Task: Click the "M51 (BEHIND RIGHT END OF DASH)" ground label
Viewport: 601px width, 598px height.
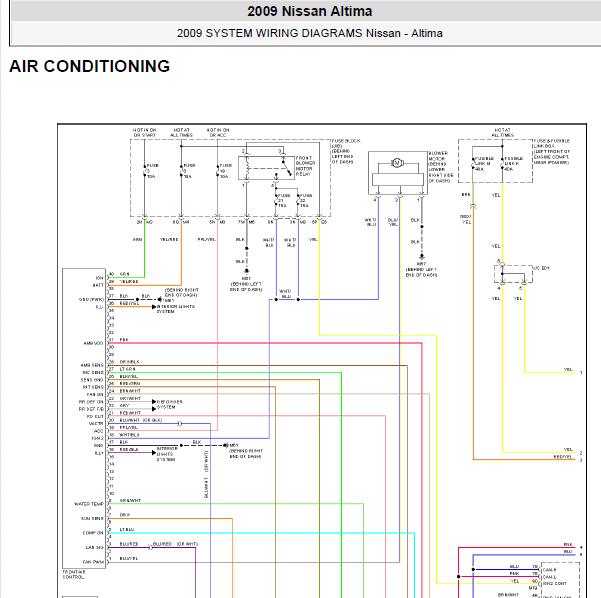Action: tap(246, 451)
